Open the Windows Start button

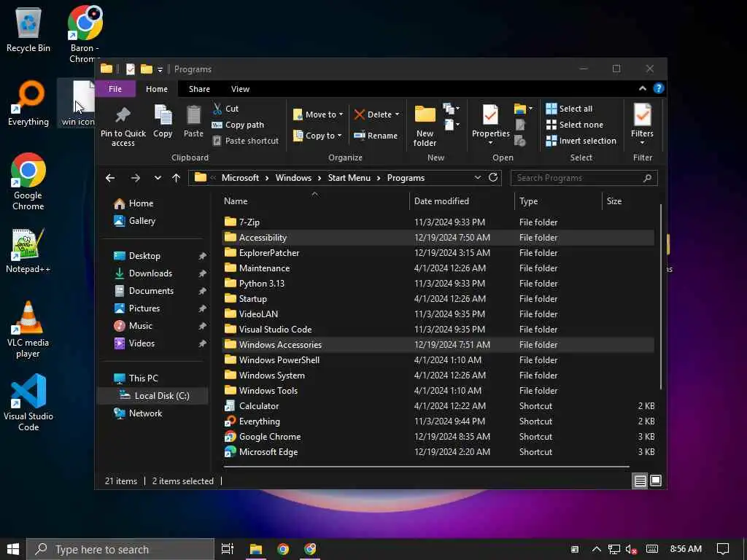(13, 549)
